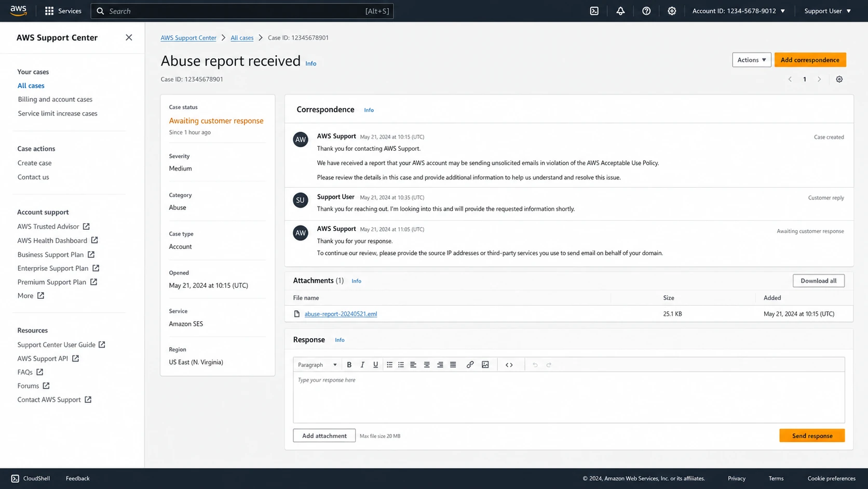Screen dimensions: 868x489
Task: Open abuse-report-20240521.eml attachment
Action: (x=341, y=314)
